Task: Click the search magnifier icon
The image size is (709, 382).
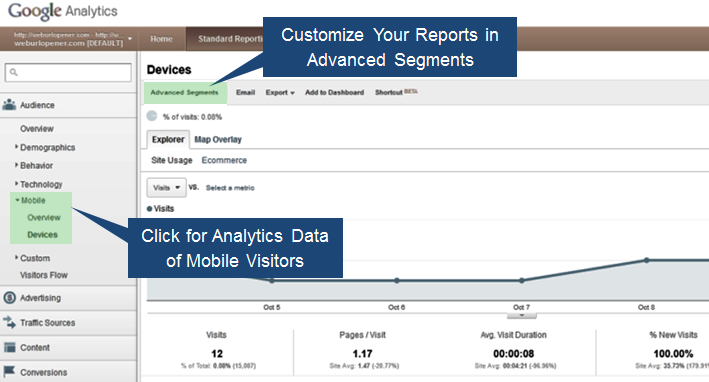Action: tap(14, 72)
